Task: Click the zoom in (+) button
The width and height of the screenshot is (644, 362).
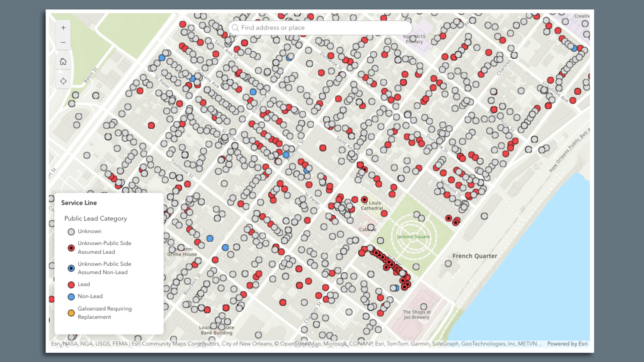Action: [63, 27]
